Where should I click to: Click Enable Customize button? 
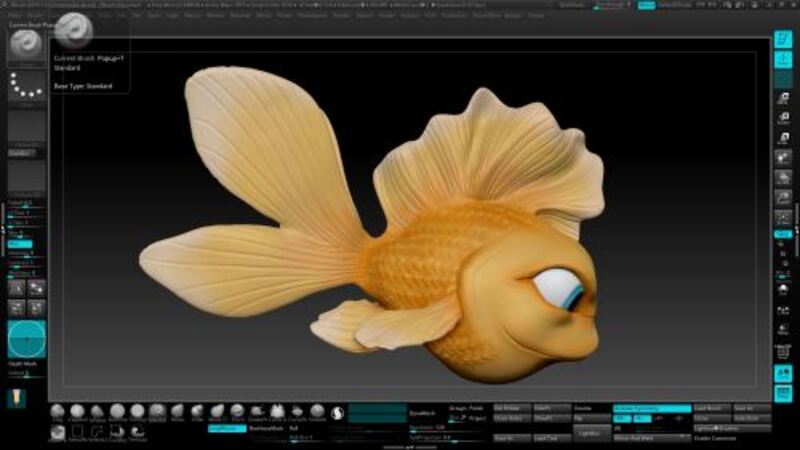715,438
